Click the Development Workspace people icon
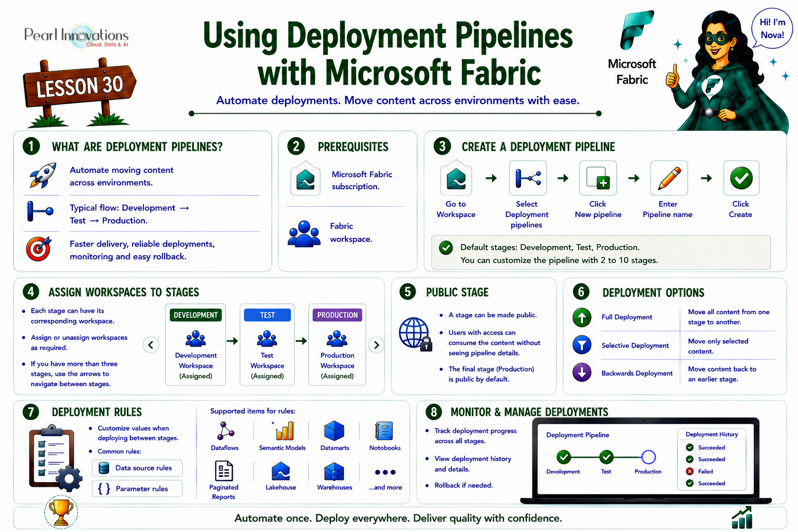 [x=195, y=339]
